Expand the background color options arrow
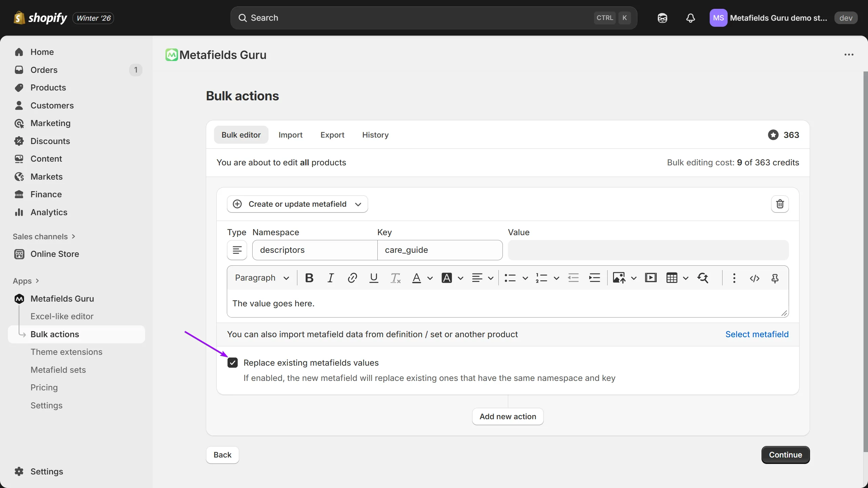This screenshot has height=488, width=868. [x=460, y=278]
